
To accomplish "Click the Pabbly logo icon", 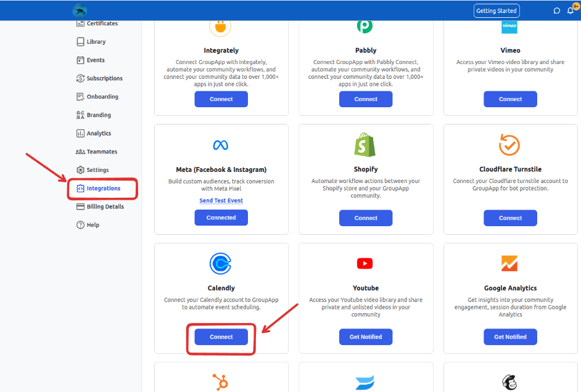I will click(365, 26).
